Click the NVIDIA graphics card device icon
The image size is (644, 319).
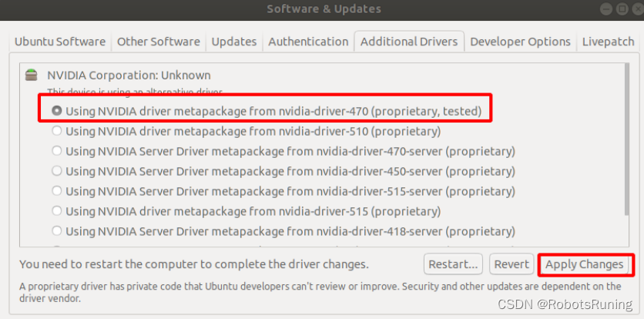click(31, 75)
